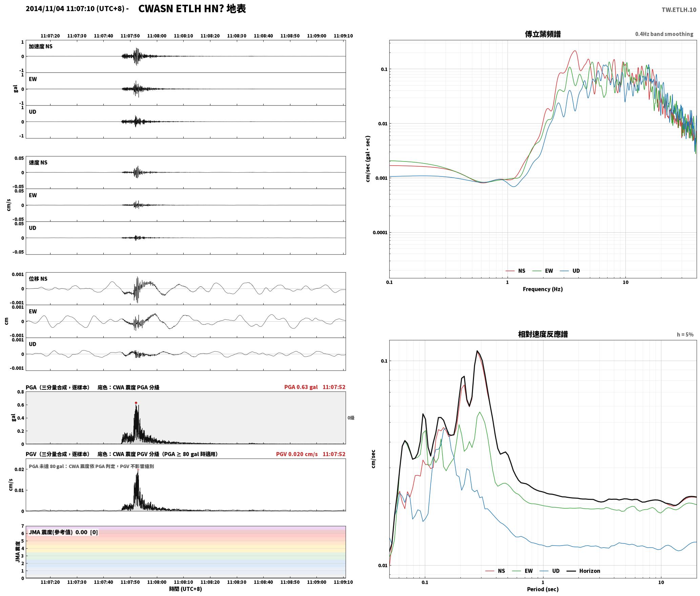The height and width of the screenshot is (596, 700).
Task: Click the TW.ETLH.10 station code label
Action: pyautogui.click(x=679, y=10)
